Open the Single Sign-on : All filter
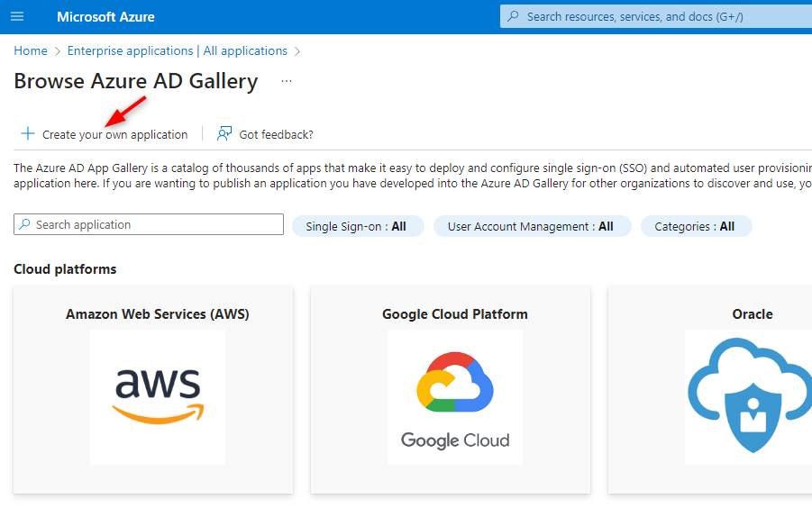Viewport: 812px width, 517px height. click(358, 226)
